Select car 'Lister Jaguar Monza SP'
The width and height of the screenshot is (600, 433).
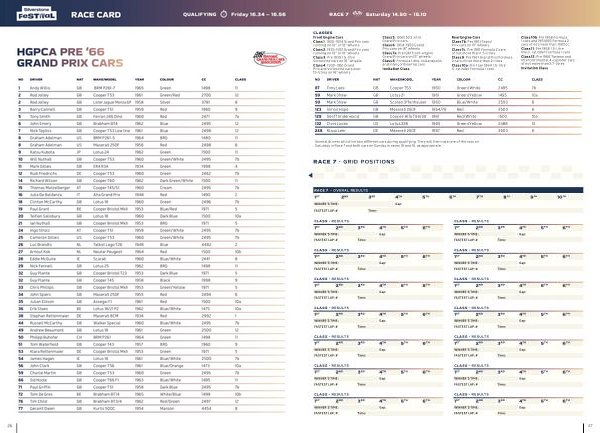pyautogui.click(x=112, y=103)
